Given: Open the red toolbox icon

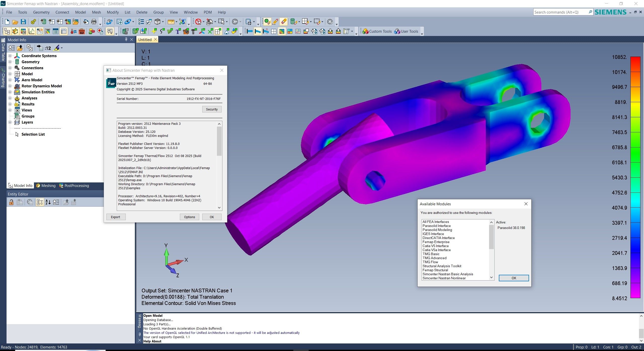Looking at the screenshot, I should 82,31.
